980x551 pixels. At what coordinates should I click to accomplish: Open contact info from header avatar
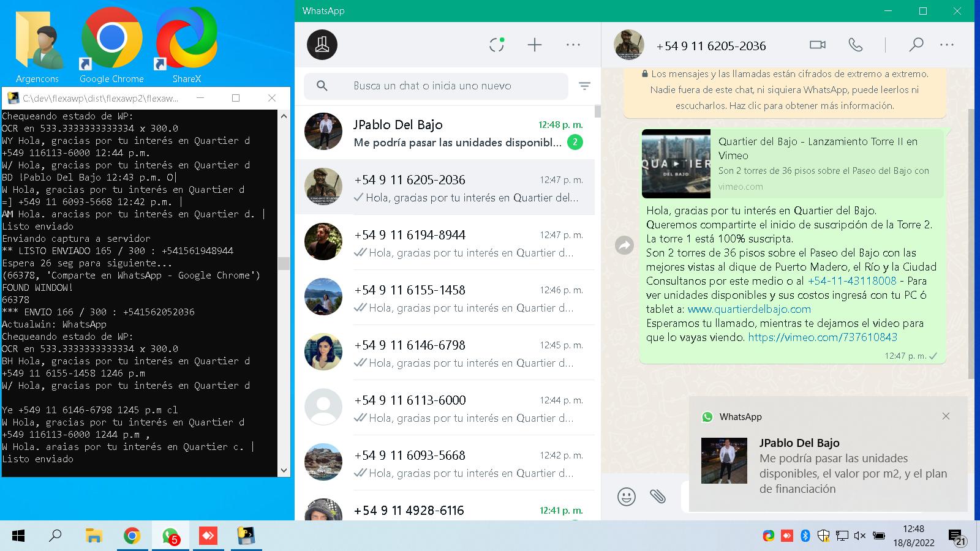pos(628,45)
